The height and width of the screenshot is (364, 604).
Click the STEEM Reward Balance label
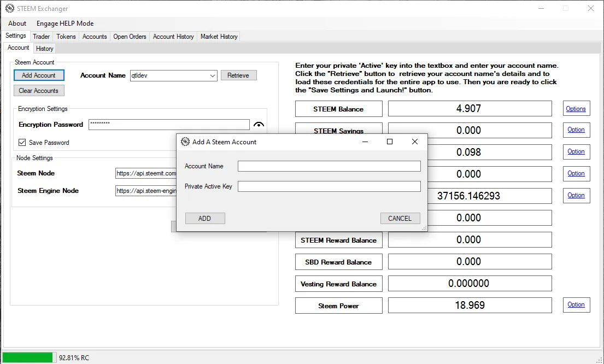coord(338,240)
